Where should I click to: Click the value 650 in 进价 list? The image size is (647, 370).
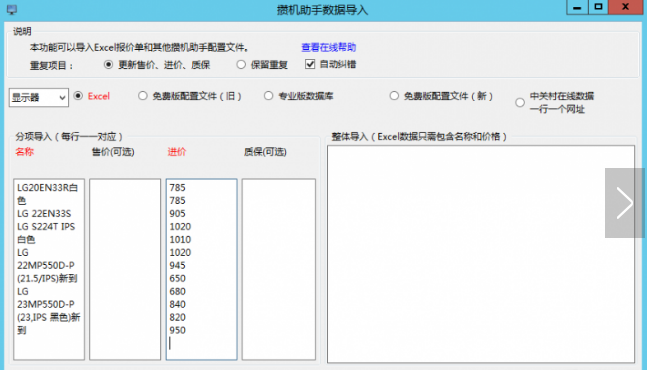coord(177,278)
